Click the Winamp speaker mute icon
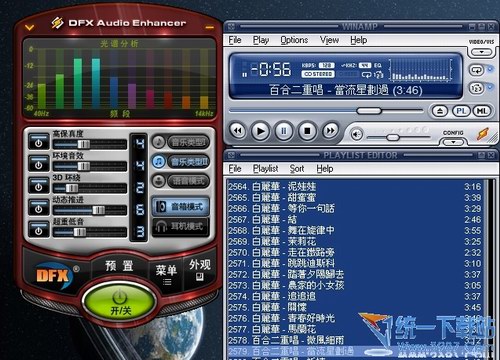 [x=356, y=135]
